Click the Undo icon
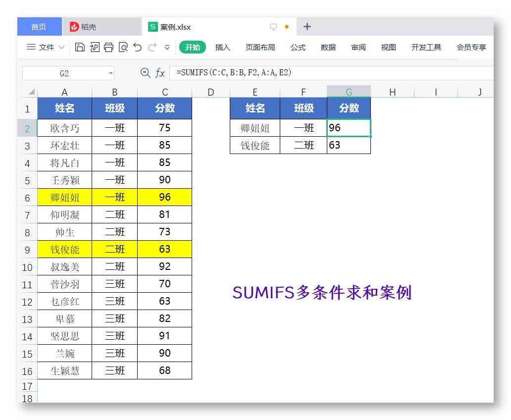Image resolution: width=511 pixels, height=420 pixels. pyautogui.click(x=138, y=47)
